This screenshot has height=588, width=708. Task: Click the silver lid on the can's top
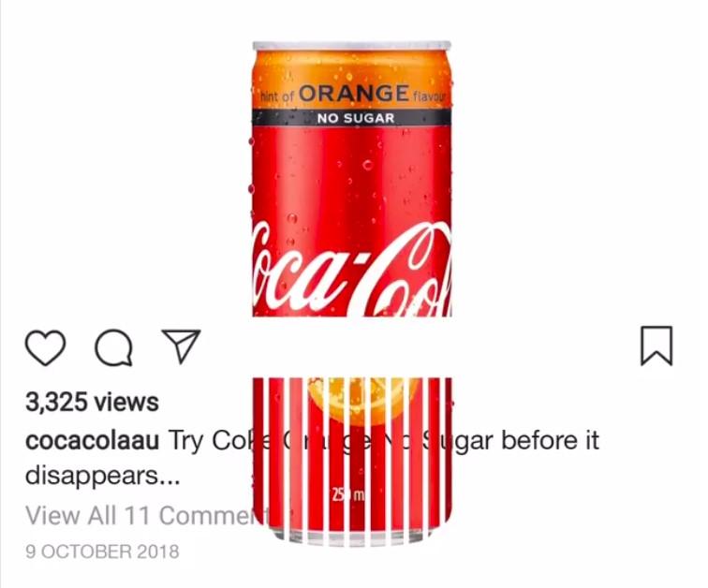352,45
